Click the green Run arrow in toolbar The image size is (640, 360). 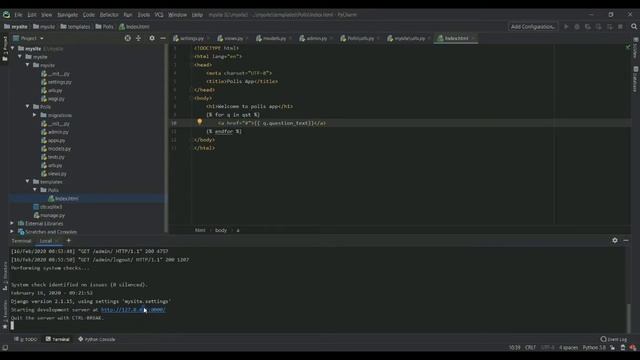pos(566,27)
